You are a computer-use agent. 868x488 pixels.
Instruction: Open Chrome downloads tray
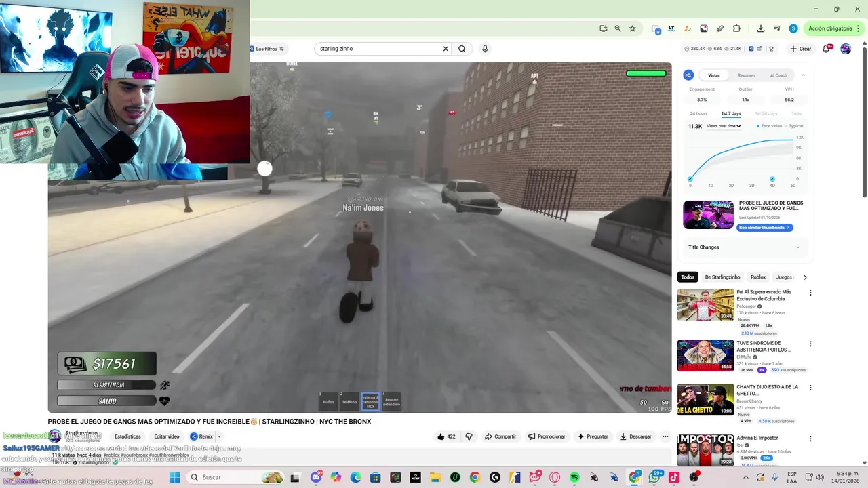[761, 28]
